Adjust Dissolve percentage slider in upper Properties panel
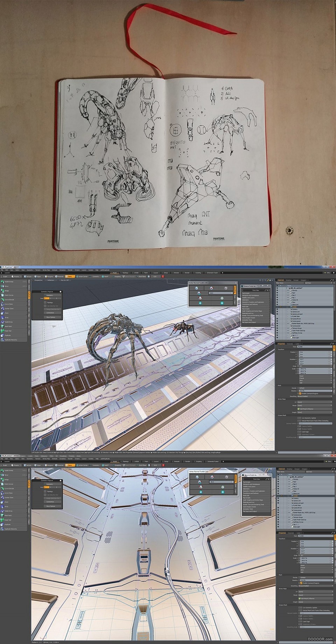 point(314,391)
